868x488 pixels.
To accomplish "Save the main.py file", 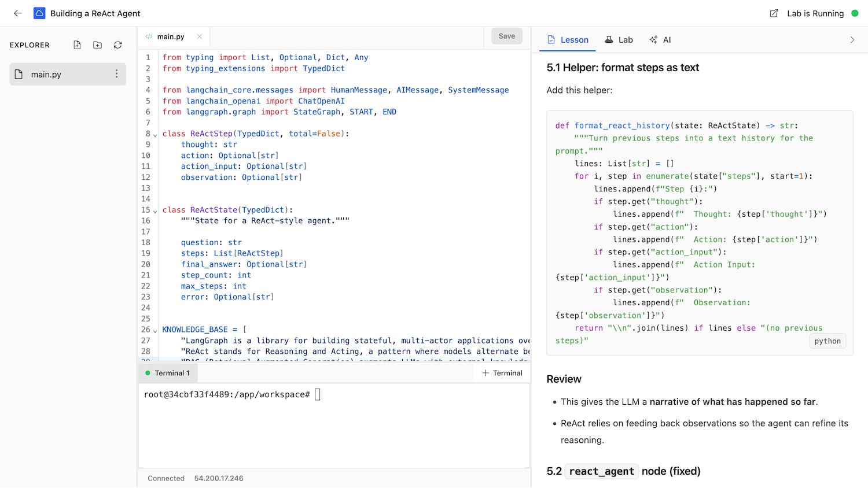I will 506,35.
